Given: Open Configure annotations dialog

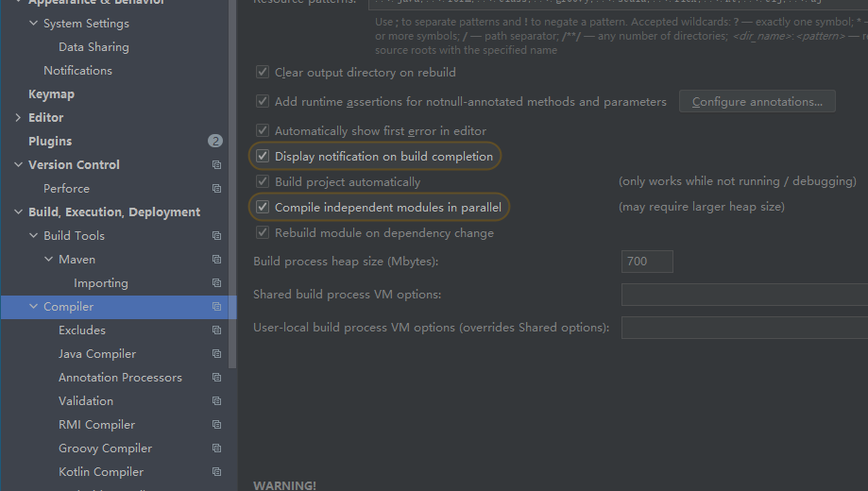Looking at the screenshot, I should point(757,101).
